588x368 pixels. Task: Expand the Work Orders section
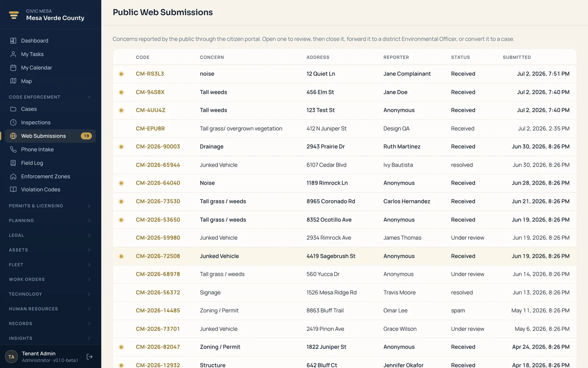coord(50,279)
